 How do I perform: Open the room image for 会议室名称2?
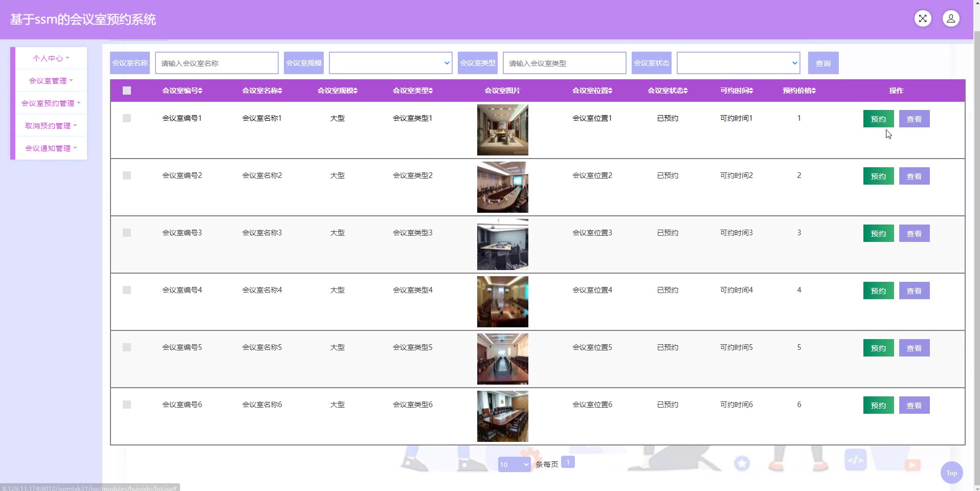point(503,187)
